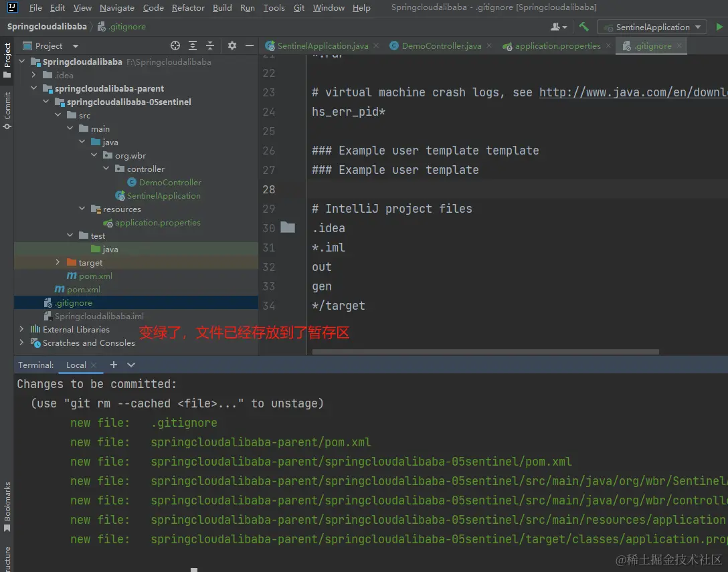Click the green Run button
Image resolution: width=728 pixels, height=572 pixels.
coord(719,27)
